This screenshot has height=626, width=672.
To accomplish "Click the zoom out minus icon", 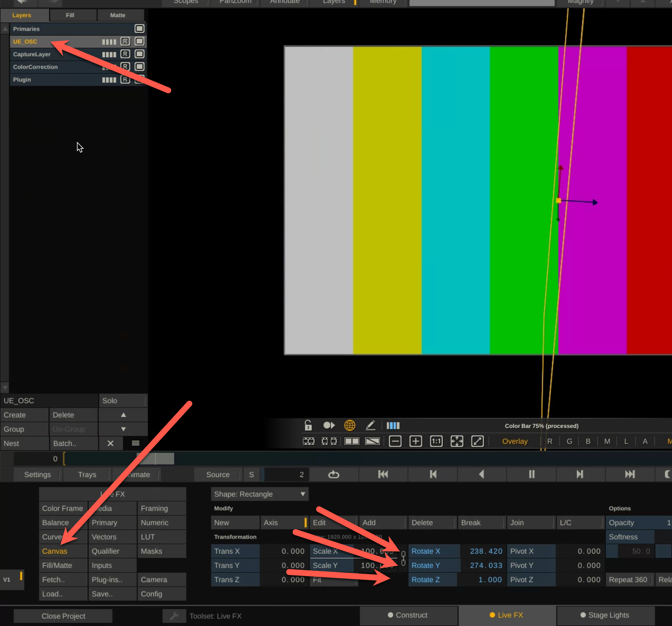I will [x=395, y=441].
